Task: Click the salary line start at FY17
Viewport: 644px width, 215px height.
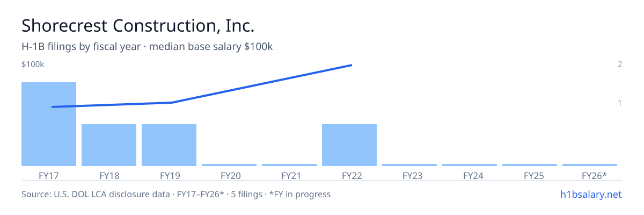Action: point(52,107)
